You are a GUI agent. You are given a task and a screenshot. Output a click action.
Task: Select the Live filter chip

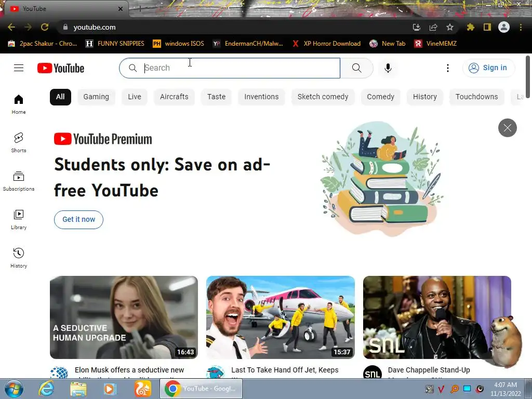click(135, 97)
